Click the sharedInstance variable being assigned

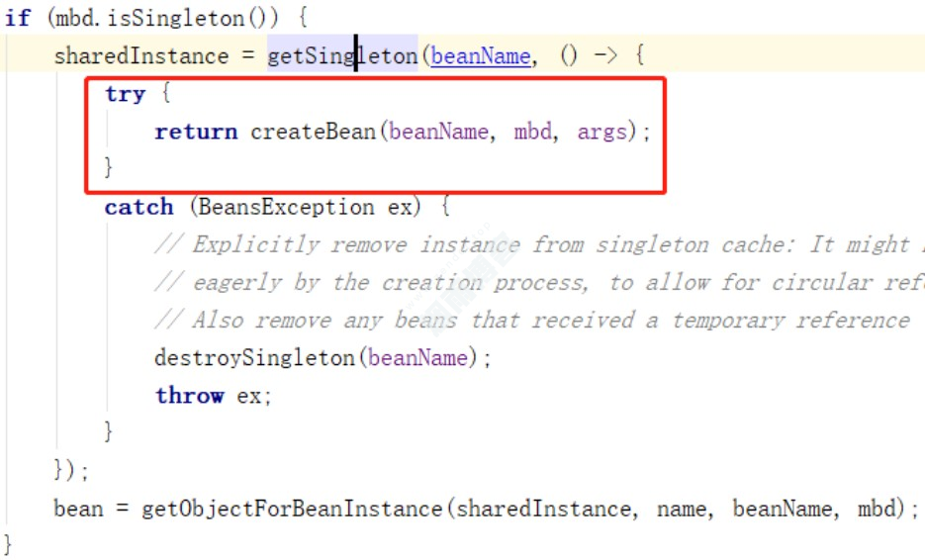140,56
